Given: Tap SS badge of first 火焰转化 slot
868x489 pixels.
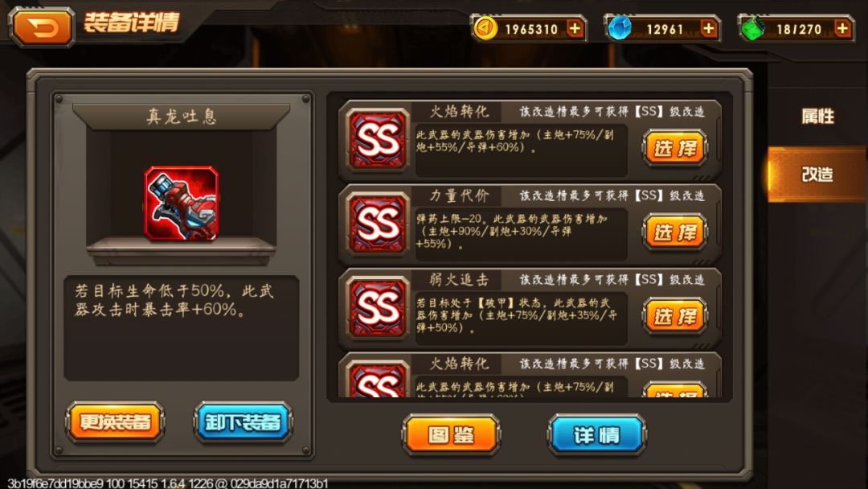Looking at the screenshot, I should (x=378, y=139).
